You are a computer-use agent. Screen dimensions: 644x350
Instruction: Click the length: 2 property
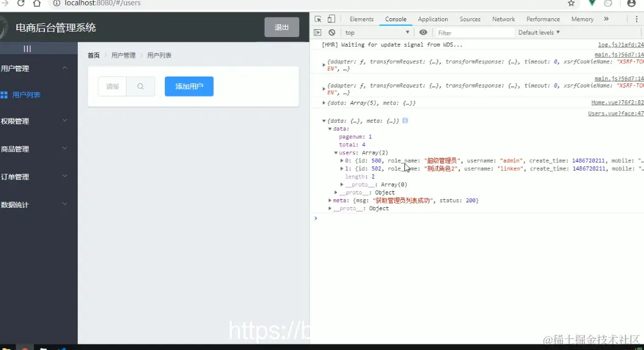coord(360,176)
